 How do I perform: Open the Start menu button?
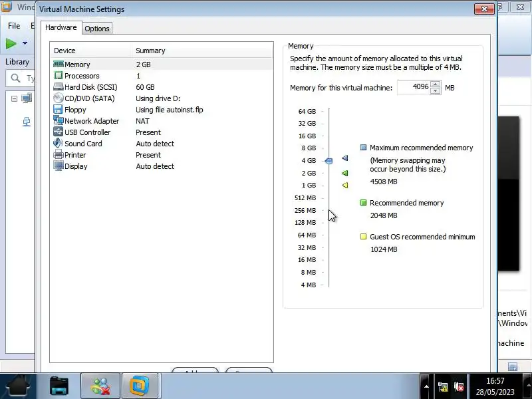click(18, 386)
